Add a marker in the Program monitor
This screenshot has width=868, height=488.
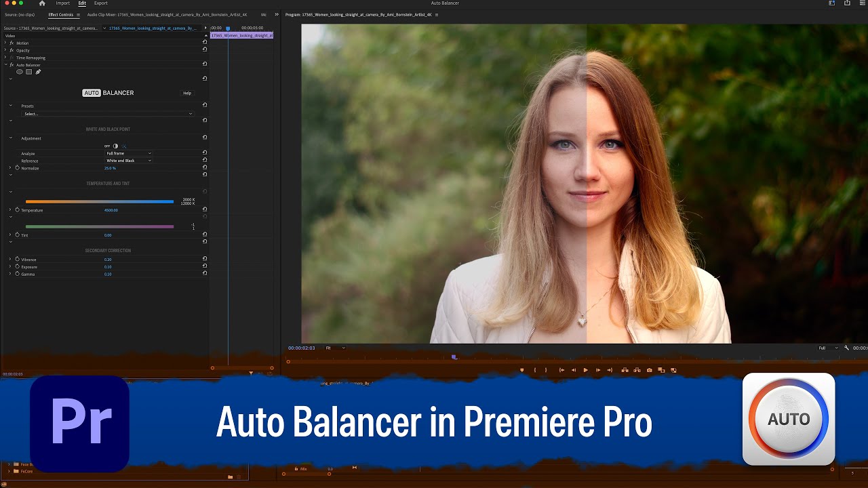pyautogui.click(x=521, y=370)
